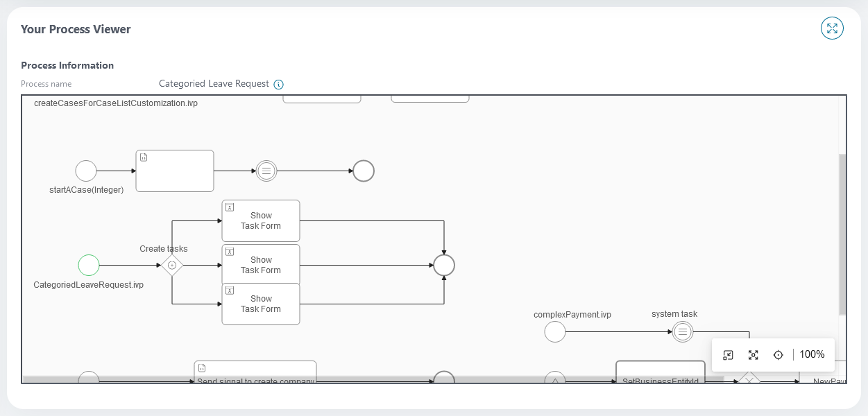Click the startACase(Integer) label
868x416 pixels.
click(x=86, y=190)
